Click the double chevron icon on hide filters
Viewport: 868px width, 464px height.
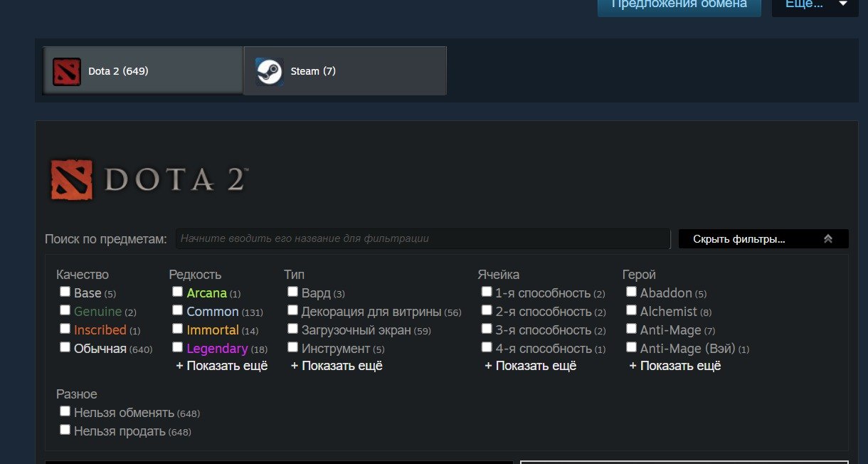828,239
